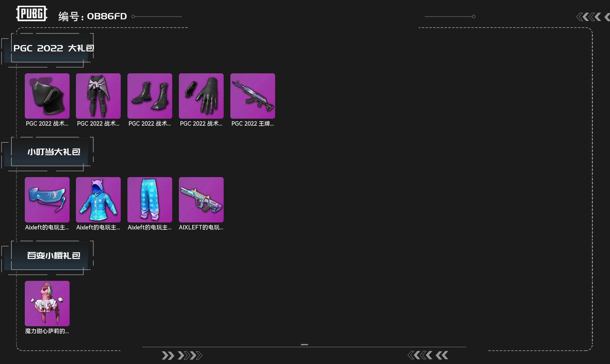Image resolution: width=610 pixels, height=364 pixels.
Task: Click the bottom-left right-pointing chevron arrows
Action: click(x=181, y=355)
